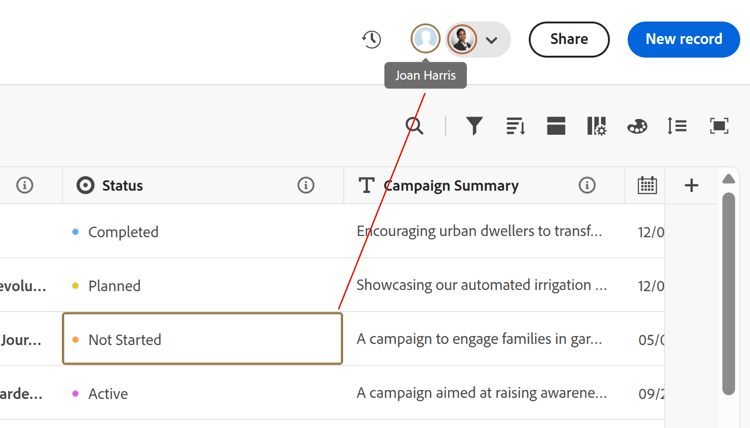Expand the collaborators avatar dropdown chevron
This screenshot has width=750, height=428.
pyautogui.click(x=492, y=40)
